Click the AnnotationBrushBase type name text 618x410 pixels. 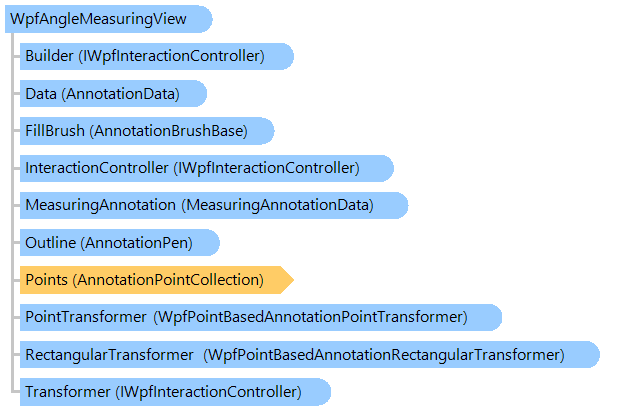pyautogui.click(x=168, y=131)
